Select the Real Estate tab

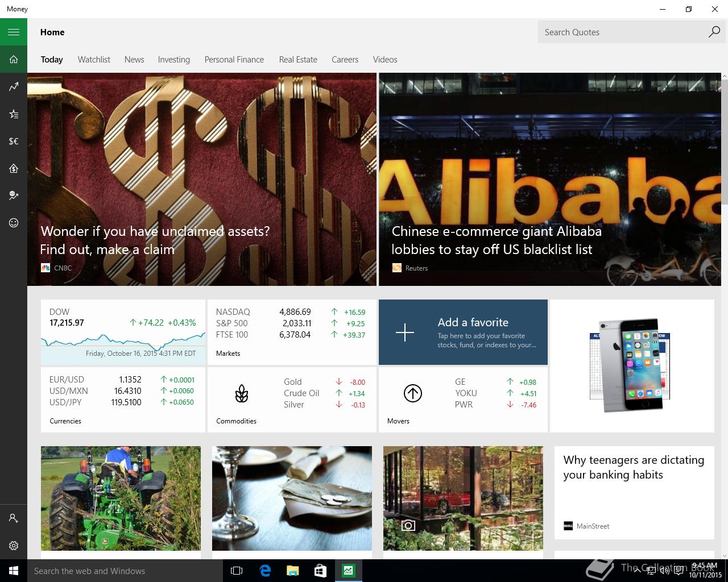tap(298, 60)
